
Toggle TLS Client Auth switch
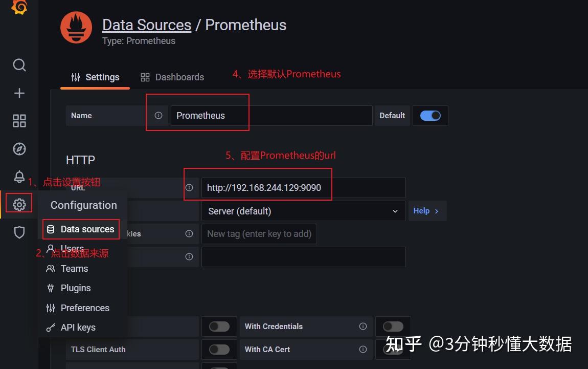click(x=219, y=349)
